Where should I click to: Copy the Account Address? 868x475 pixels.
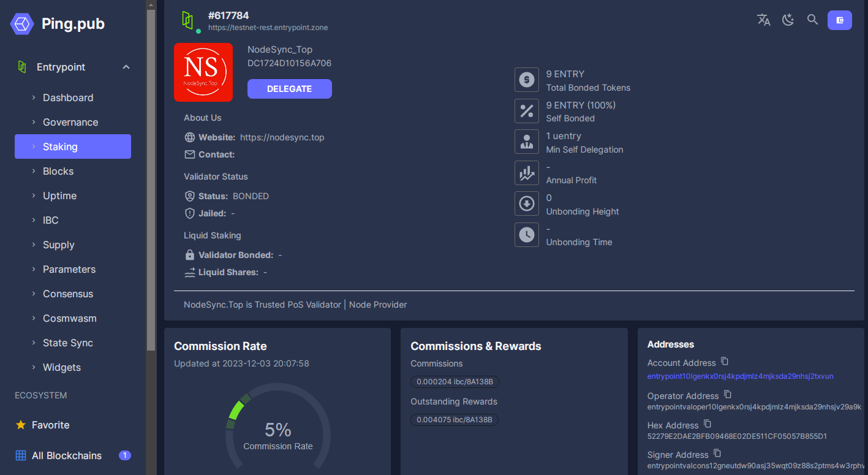(725, 362)
